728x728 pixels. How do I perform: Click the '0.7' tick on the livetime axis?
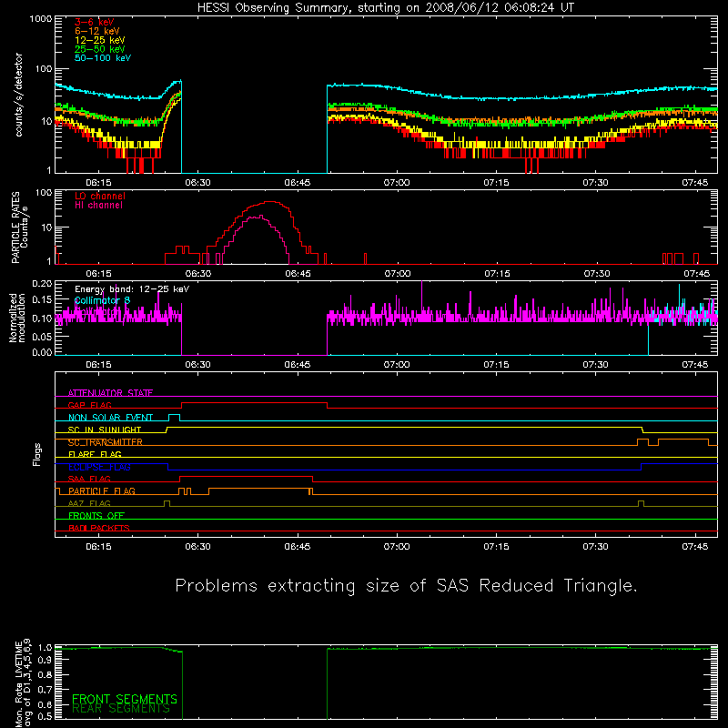pos(45,690)
